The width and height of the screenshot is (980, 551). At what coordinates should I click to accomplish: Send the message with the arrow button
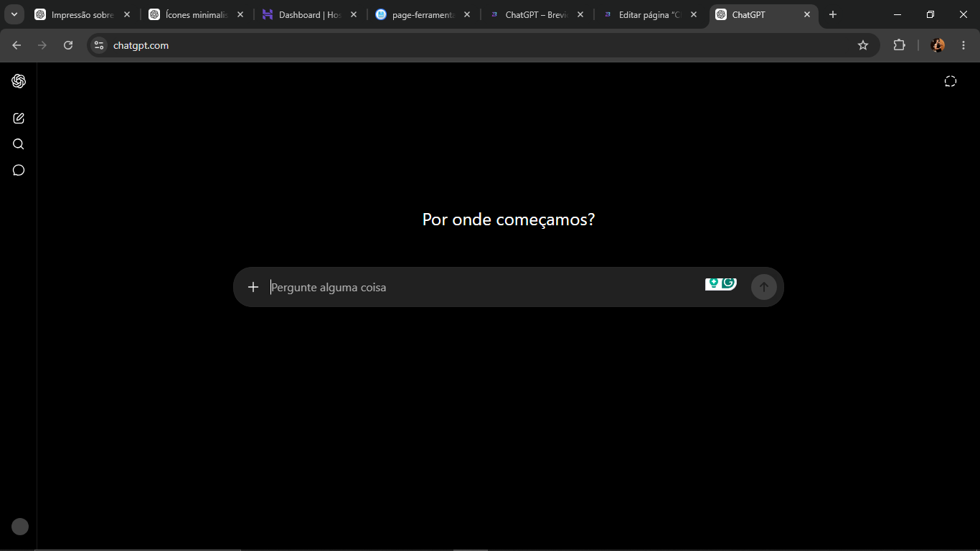click(x=764, y=287)
